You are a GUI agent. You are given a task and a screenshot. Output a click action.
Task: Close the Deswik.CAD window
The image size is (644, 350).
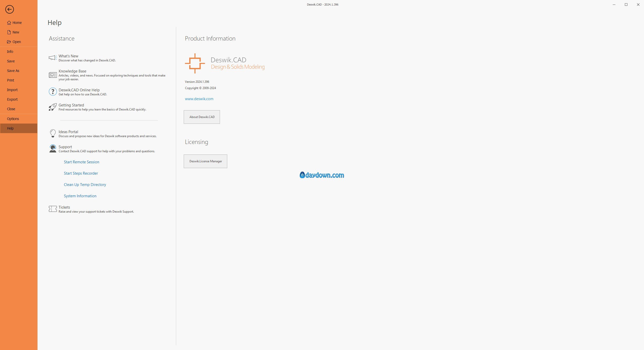click(638, 5)
